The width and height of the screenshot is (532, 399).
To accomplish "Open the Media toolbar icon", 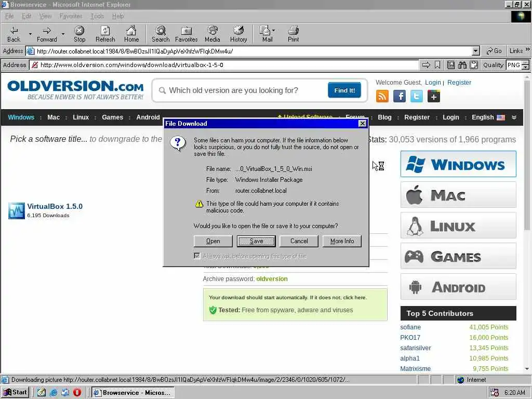I will [x=212, y=34].
